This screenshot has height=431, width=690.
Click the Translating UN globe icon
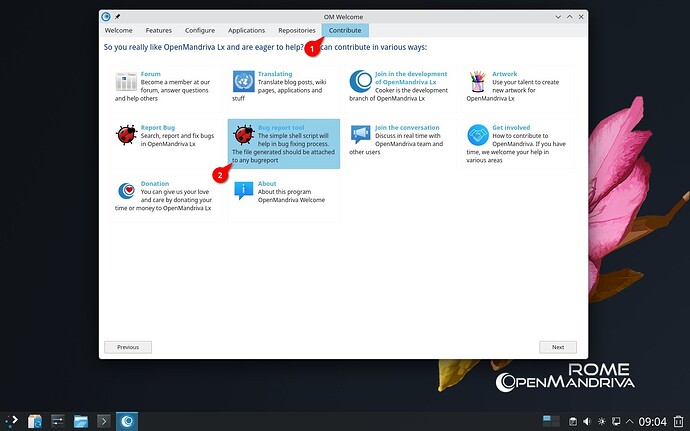click(x=244, y=81)
